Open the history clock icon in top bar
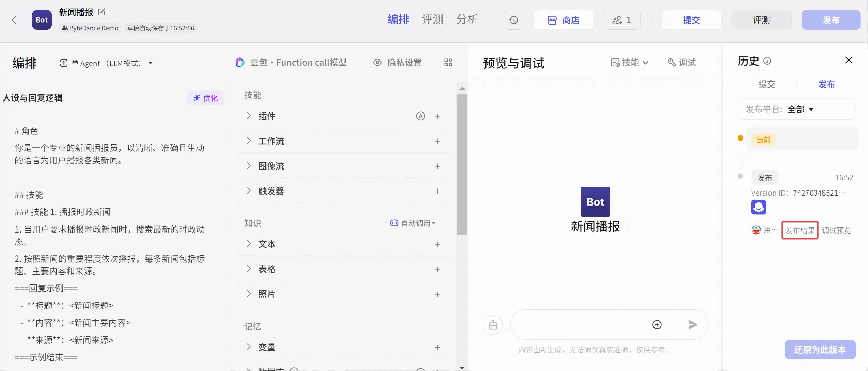868x371 pixels. click(x=514, y=20)
